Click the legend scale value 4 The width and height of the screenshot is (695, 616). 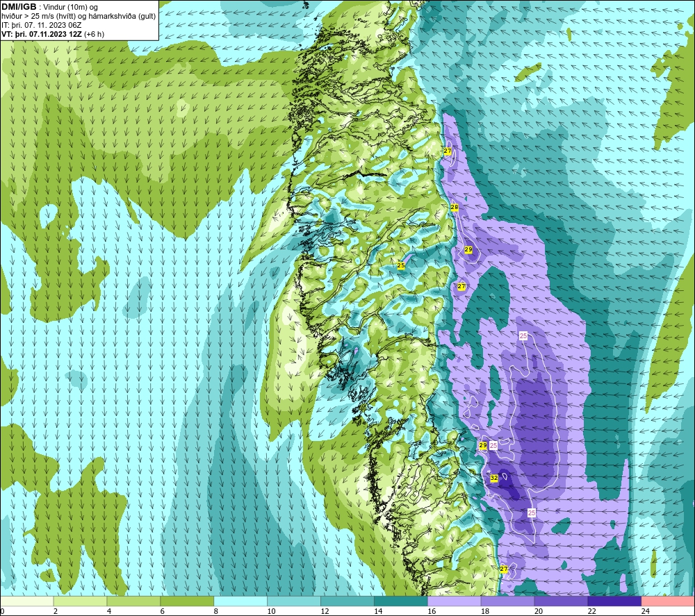(109, 611)
